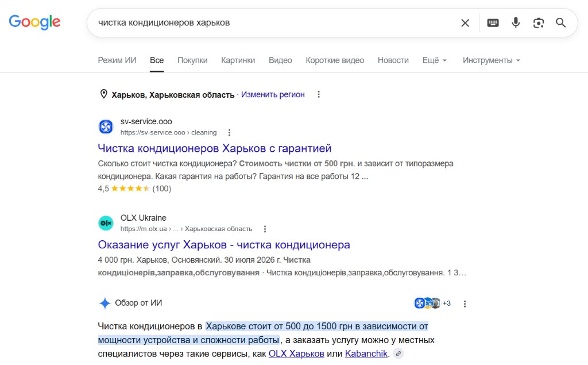Click the highlighted 'Харькове стоит от 500 до 1500 грн' text
Screen dimensions: 588x365
click(278, 326)
